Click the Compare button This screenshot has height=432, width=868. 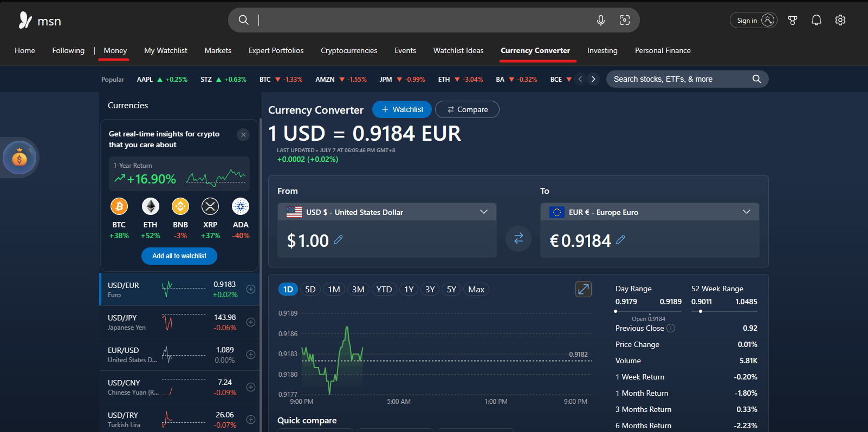[x=467, y=109]
